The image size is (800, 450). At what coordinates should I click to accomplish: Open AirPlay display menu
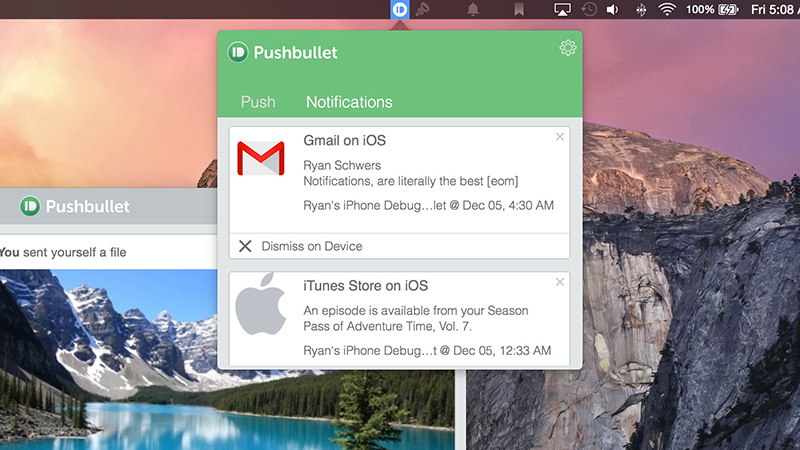click(562, 9)
